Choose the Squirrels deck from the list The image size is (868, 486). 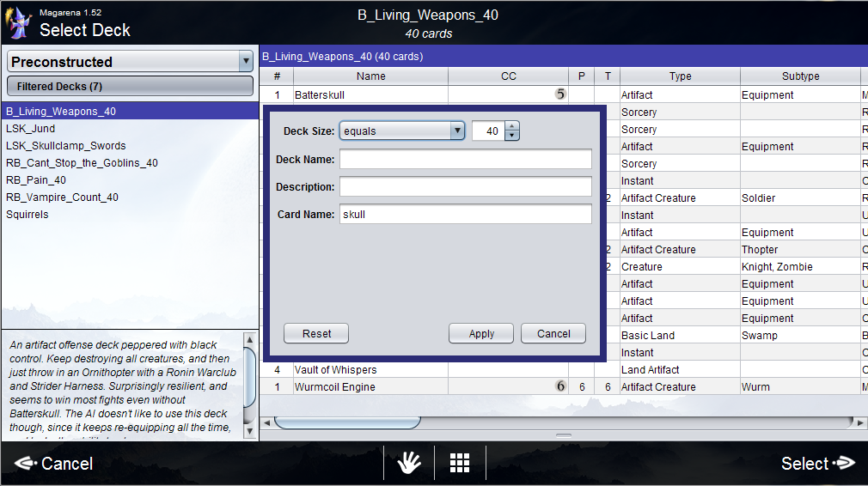[x=28, y=215]
